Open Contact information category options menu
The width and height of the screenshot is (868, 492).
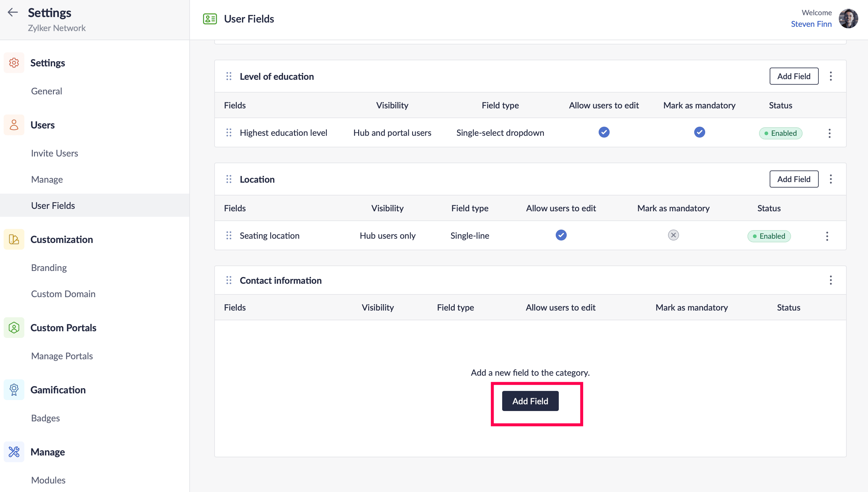(x=831, y=280)
